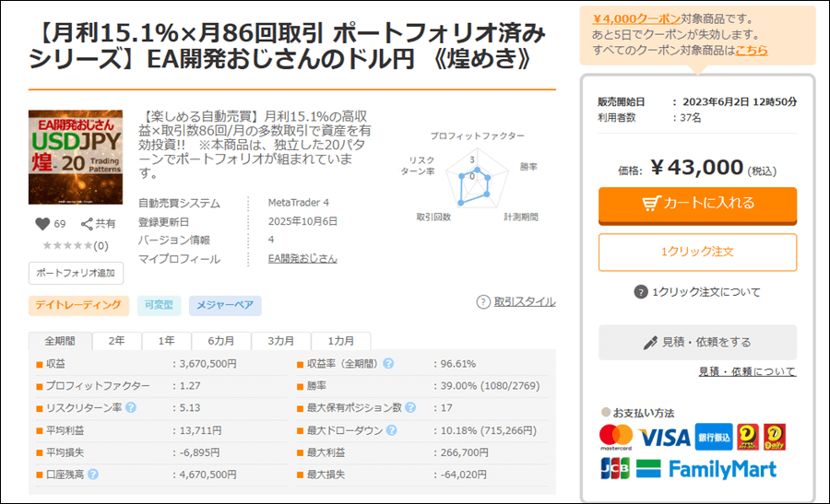Open the EA開発おじさん profile link
830x504 pixels.
(302, 259)
